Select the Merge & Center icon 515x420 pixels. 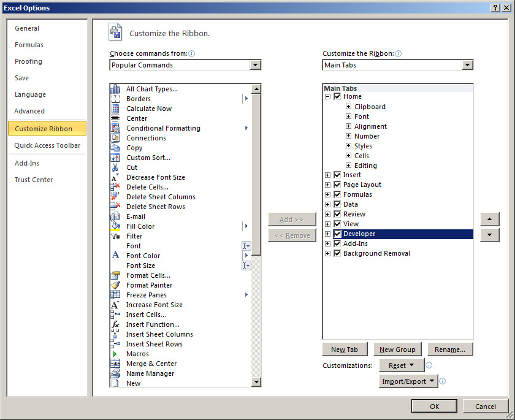tap(115, 364)
